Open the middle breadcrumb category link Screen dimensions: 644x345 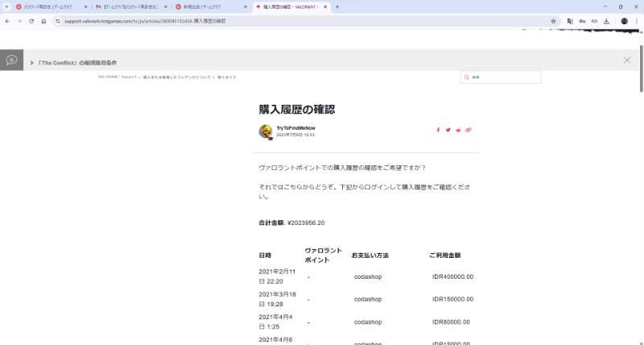176,77
